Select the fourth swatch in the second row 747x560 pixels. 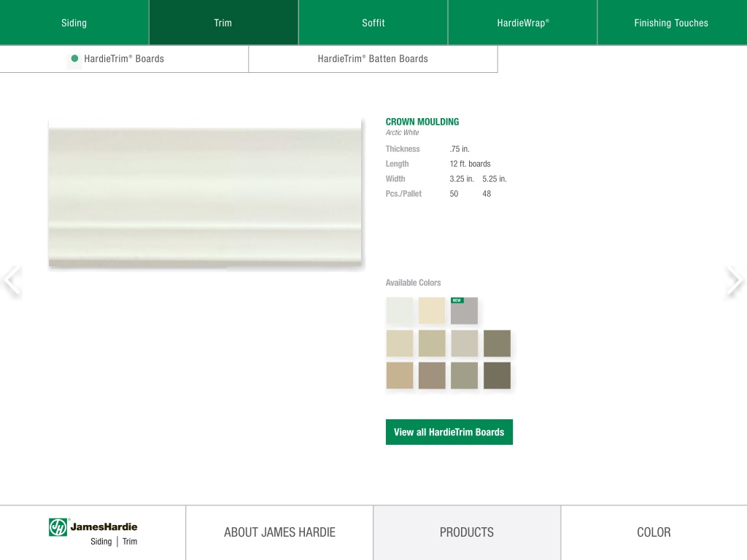[497, 343]
